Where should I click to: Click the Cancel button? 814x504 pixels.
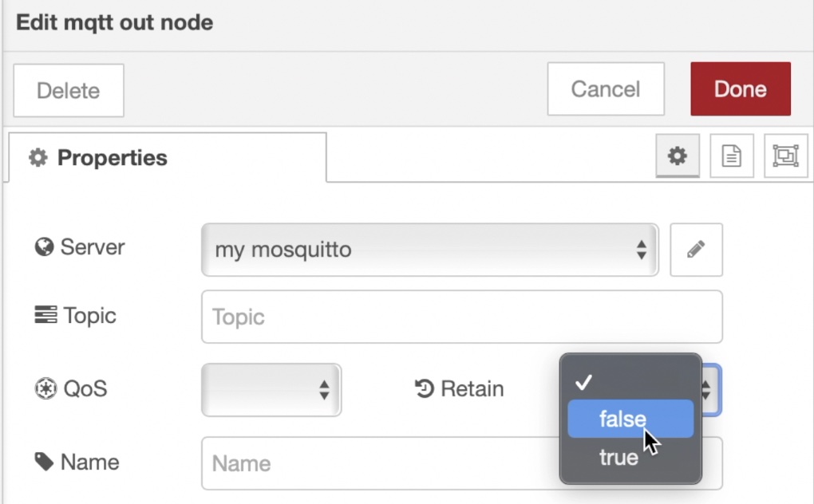tap(605, 89)
